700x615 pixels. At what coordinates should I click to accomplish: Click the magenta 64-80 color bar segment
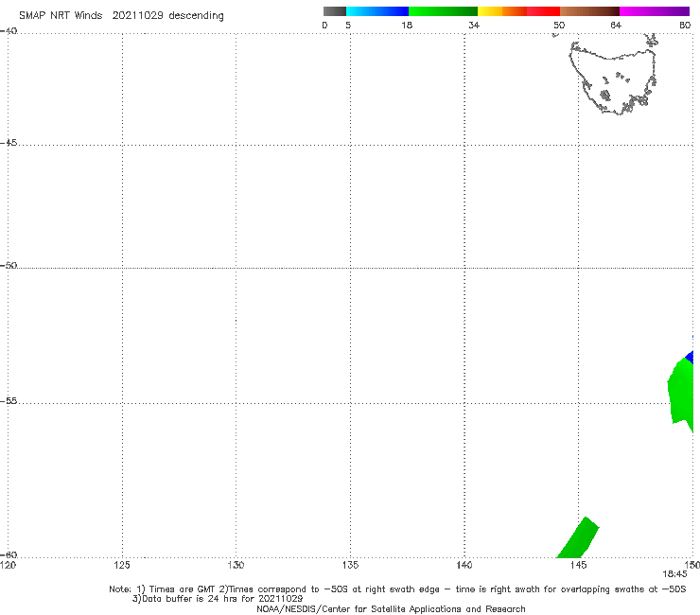coord(655,11)
